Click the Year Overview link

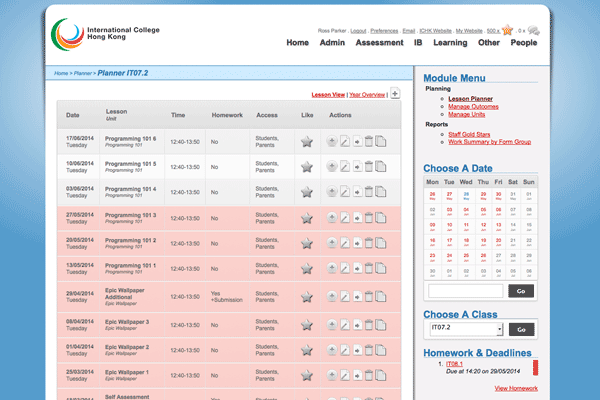point(366,94)
